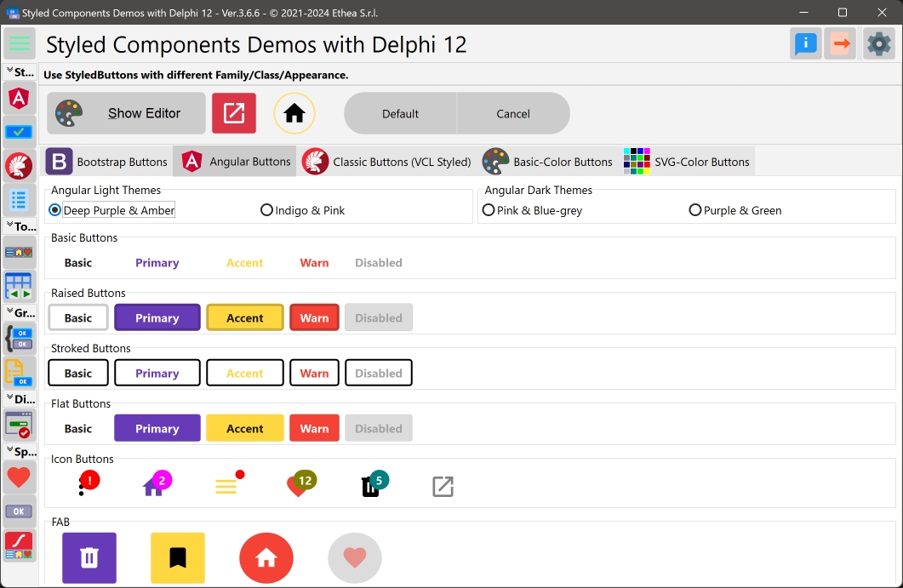903x588 pixels.
Task: Collapse the St... sidebar section
Action: [x=19, y=71]
